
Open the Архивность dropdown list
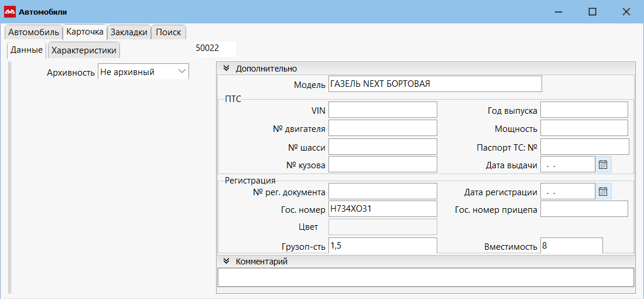click(x=143, y=72)
